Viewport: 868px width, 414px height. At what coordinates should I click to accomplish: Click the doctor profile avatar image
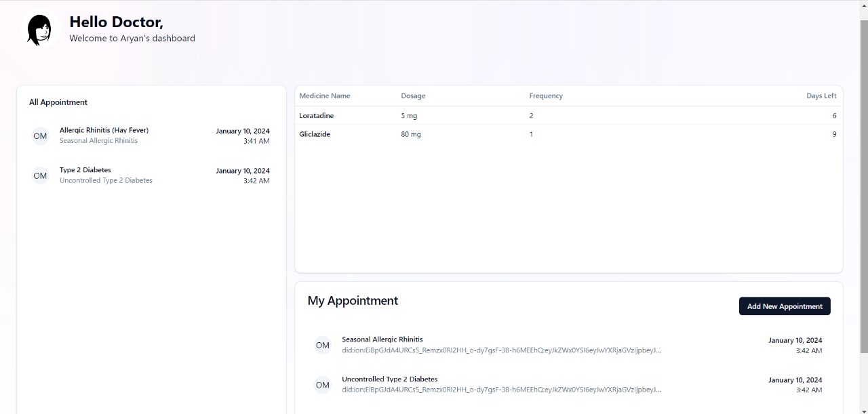pos(39,29)
